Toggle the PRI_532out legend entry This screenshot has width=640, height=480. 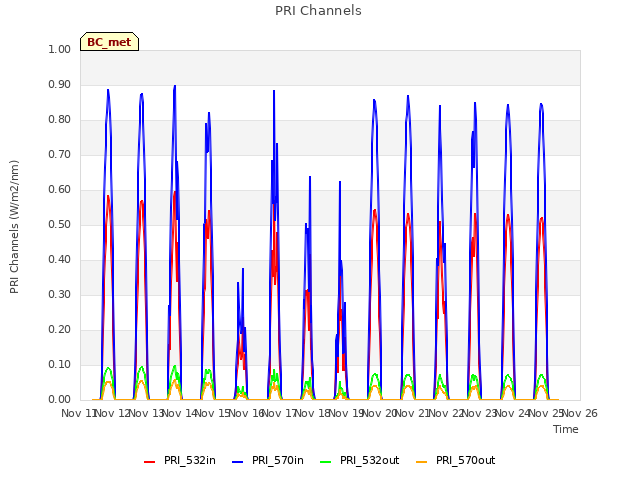[360, 460]
